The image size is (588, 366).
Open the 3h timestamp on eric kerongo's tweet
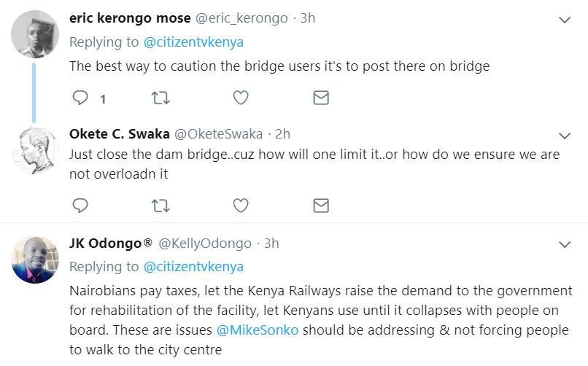(x=307, y=18)
